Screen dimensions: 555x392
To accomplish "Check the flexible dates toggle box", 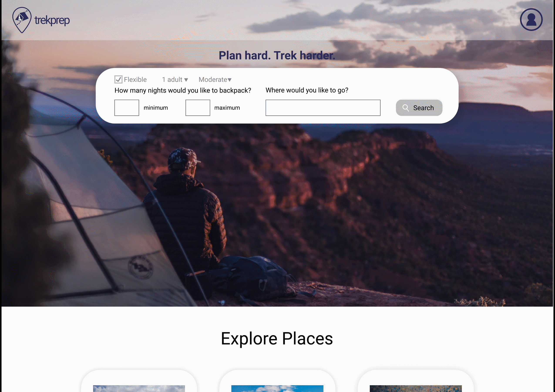I will pos(118,79).
